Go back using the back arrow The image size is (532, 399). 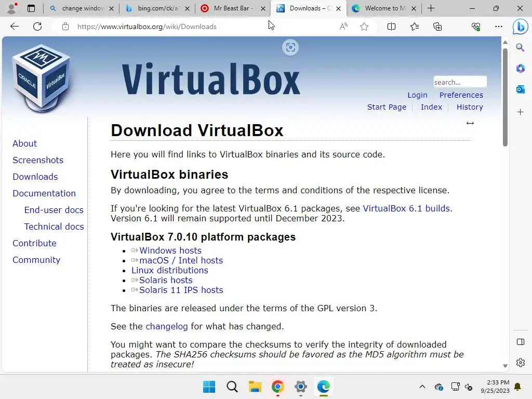click(14, 26)
